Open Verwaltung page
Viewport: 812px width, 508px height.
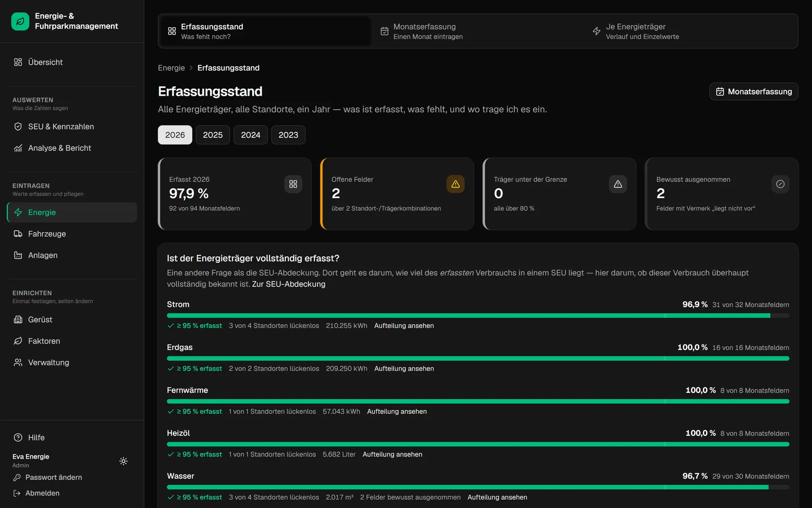point(72,363)
